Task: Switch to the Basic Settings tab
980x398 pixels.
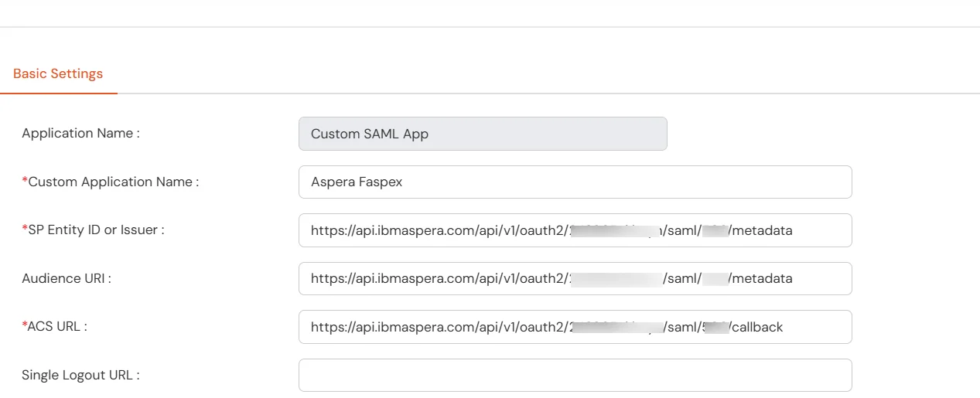Action: coord(58,74)
